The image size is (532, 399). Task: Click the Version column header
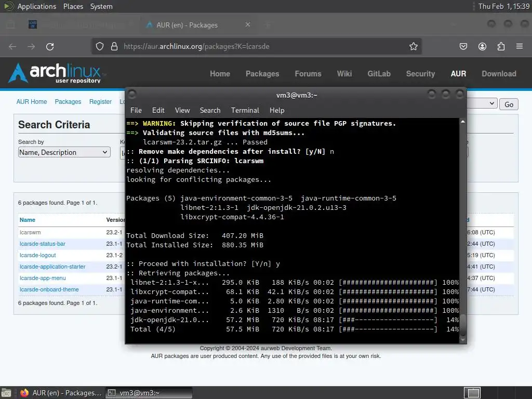(115, 220)
